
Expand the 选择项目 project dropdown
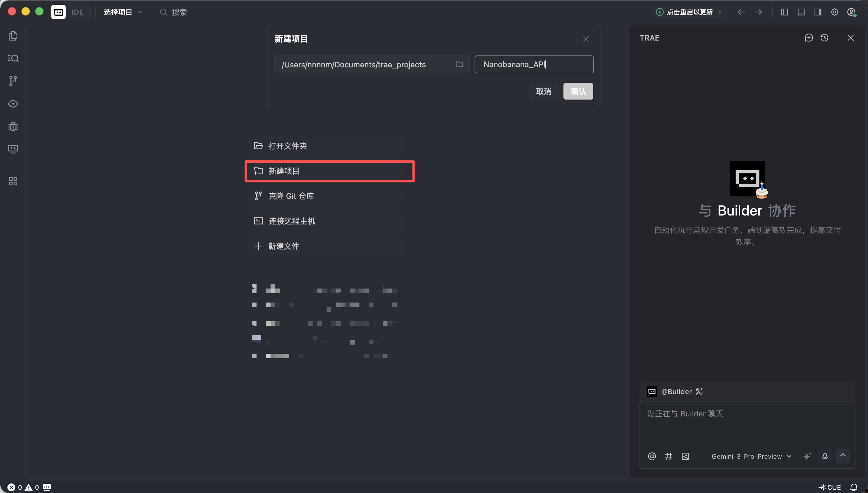123,12
